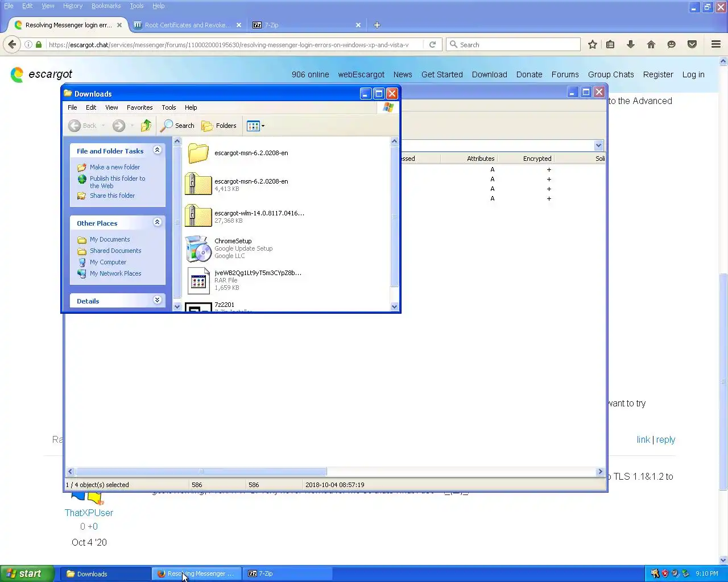The image size is (728, 582).
Task: Click the site information icon in the address bar
Action: click(x=28, y=44)
